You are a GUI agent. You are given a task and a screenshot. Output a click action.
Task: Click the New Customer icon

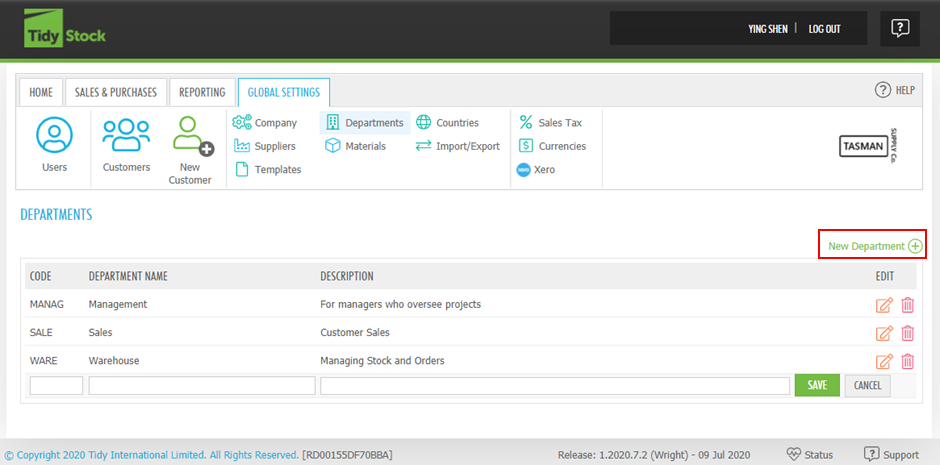190,136
